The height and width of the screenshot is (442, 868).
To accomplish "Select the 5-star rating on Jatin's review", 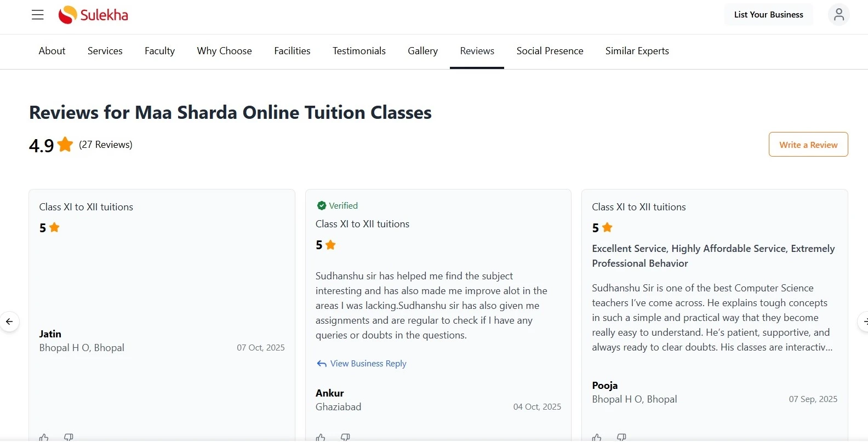I will click(x=50, y=228).
